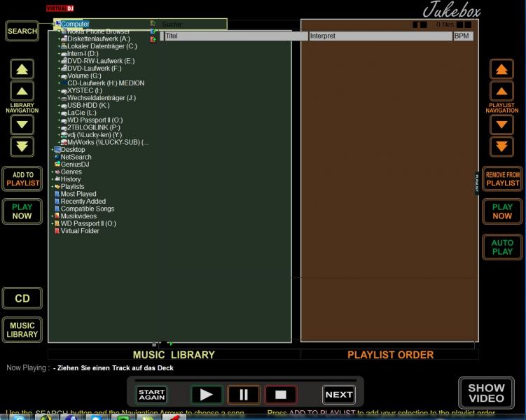Click the GeniusDJ icon

57,164
